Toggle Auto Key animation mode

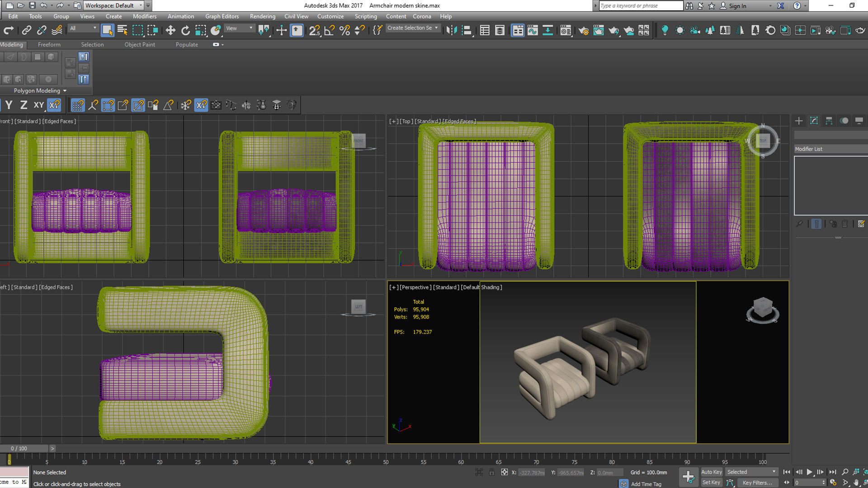pyautogui.click(x=711, y=472)
